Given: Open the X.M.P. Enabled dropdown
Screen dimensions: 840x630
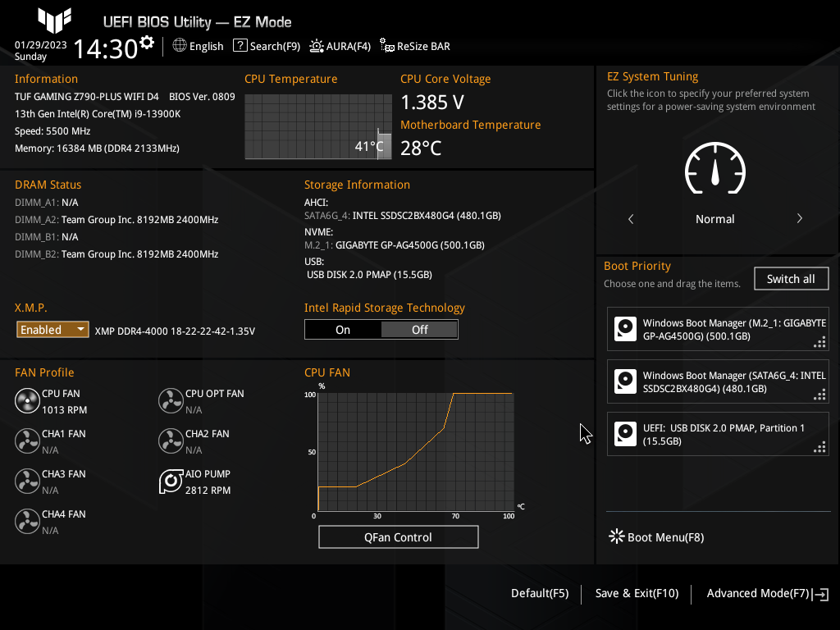Looking at the screenshot, I should 52,329.
